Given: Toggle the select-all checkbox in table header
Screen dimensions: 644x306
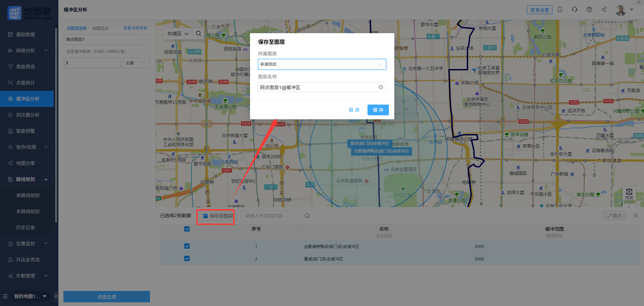Looking at the screenshot, I should click(x=187, y=229).
